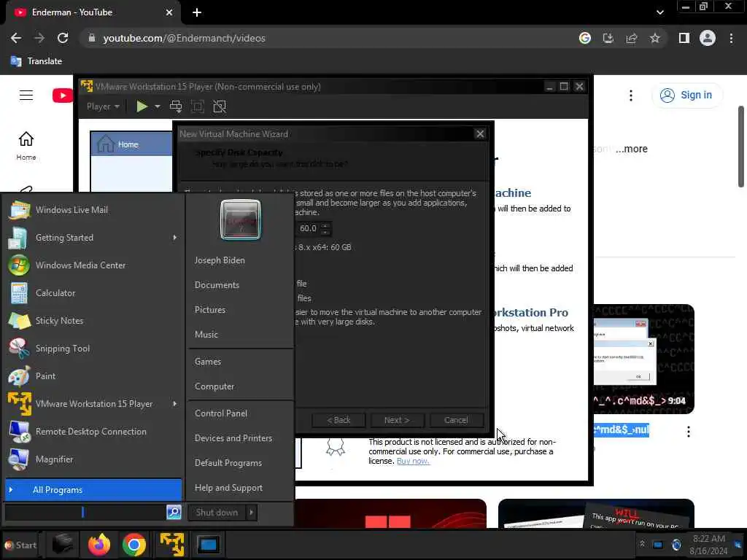Open the power options arrow beside play button
Screen dimensions: 747x560
coord(158,106)
